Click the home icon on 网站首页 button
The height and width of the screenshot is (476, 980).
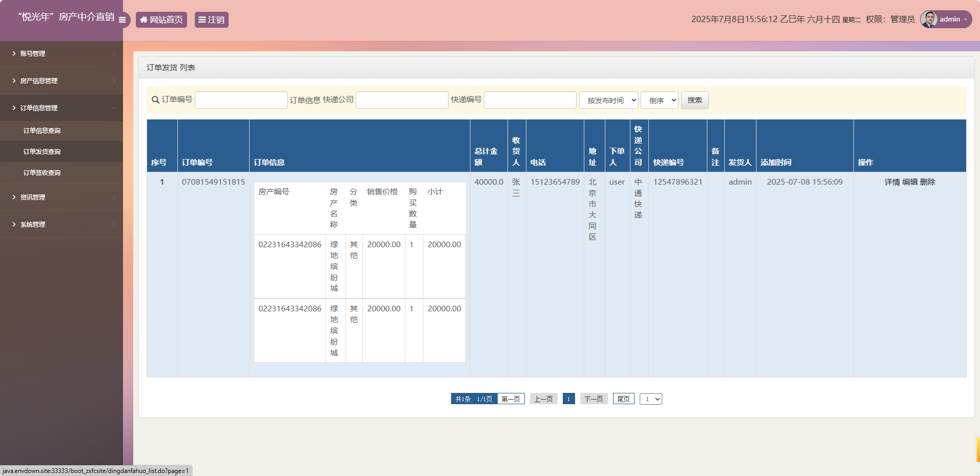[144, 19]
